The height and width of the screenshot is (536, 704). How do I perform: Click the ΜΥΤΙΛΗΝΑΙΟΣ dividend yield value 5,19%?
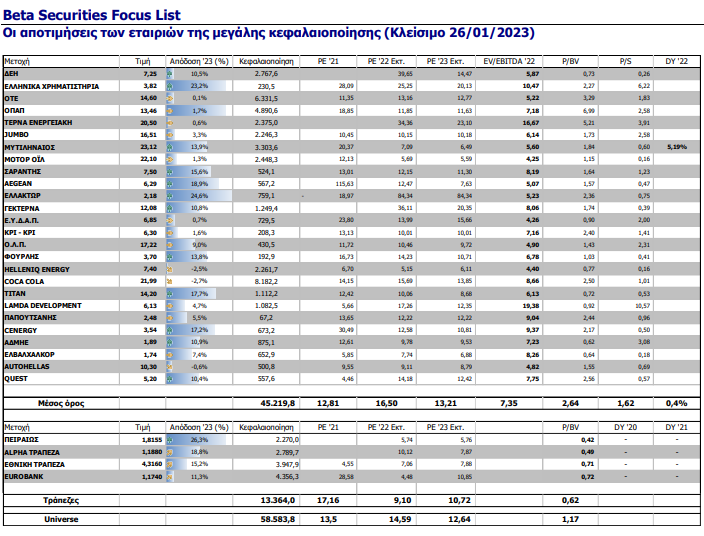pyautogui.click(x=677, y=146)
